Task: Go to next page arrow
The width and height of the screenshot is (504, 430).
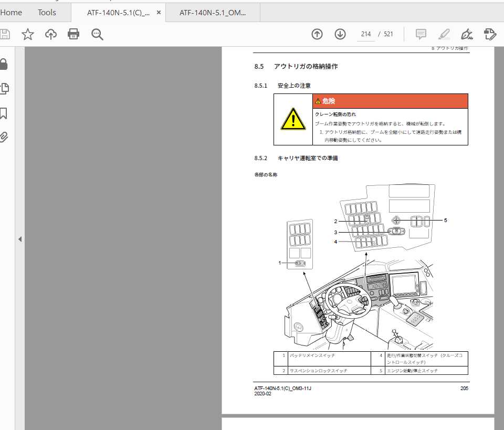Action: [x=340, y=34]
